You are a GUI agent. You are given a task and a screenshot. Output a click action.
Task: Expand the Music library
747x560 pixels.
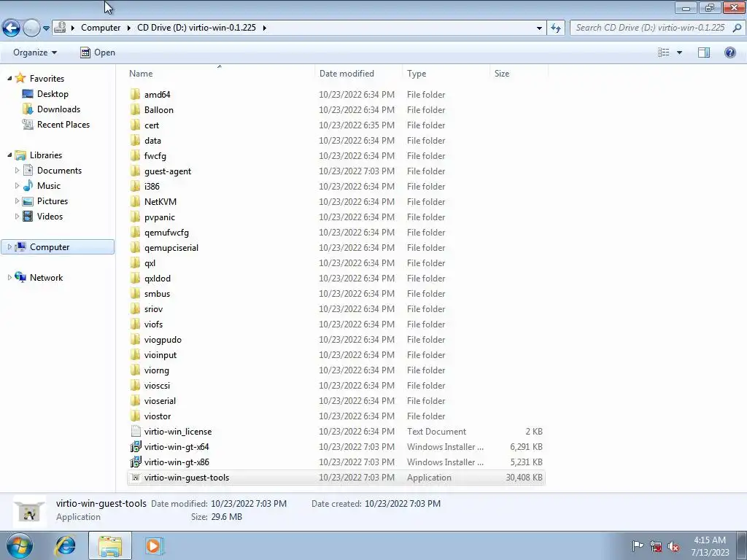(x=18, y=185)
